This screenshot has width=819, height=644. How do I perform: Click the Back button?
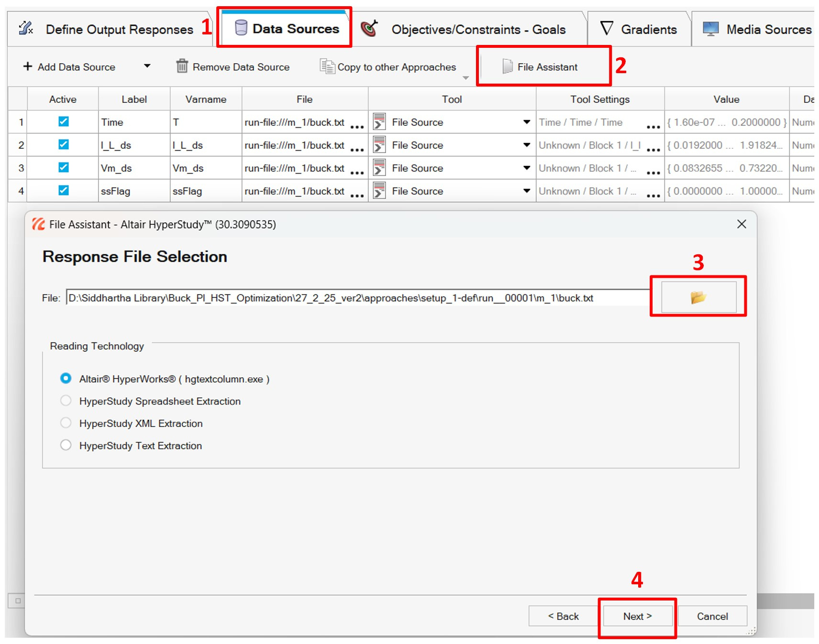point(563,616)
